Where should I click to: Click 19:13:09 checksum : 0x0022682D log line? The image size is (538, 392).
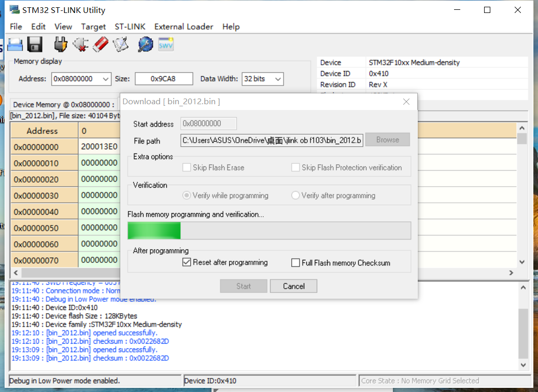pyautogui.click(x=90, y=358)
